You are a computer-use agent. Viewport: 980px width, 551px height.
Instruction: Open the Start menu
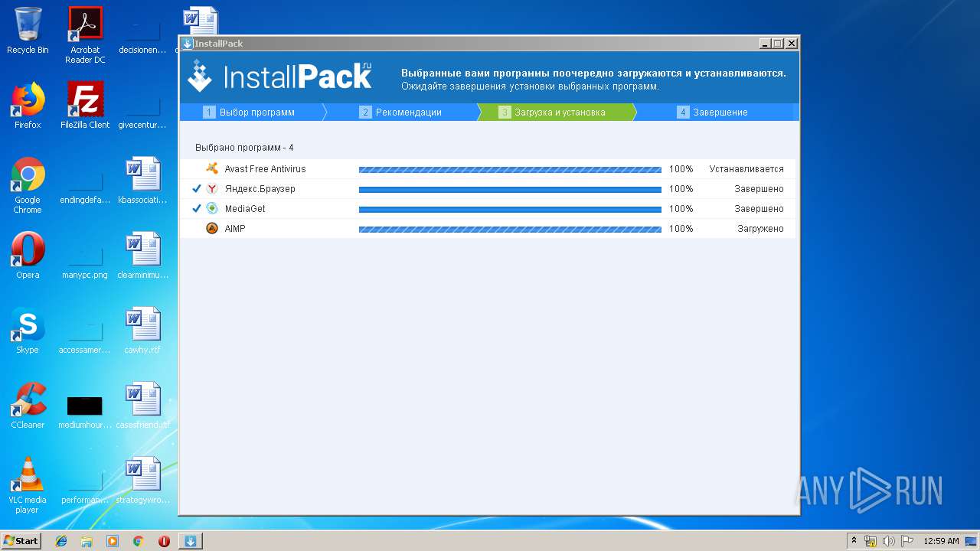pyautogui.click(x=21, y=541)
